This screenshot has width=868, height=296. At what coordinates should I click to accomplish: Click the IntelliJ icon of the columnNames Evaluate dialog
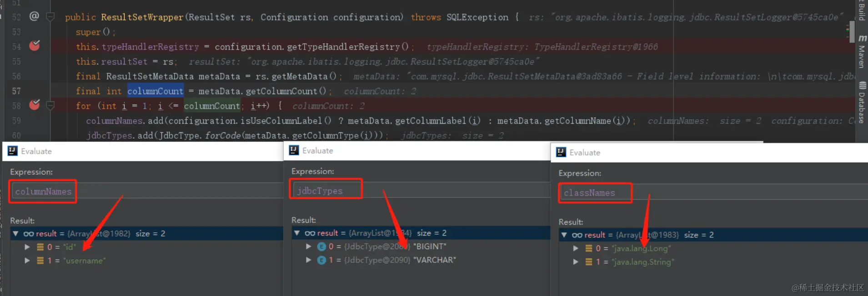tap(13, 151)
